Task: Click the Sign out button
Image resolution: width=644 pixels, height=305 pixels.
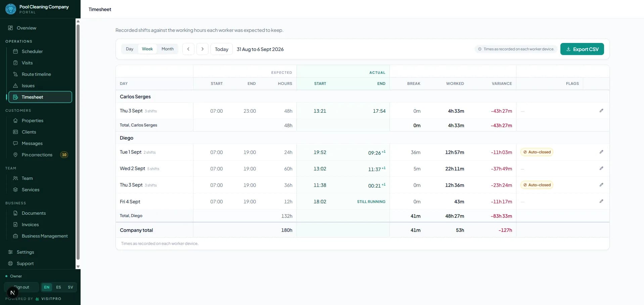Action: point(21,287)
